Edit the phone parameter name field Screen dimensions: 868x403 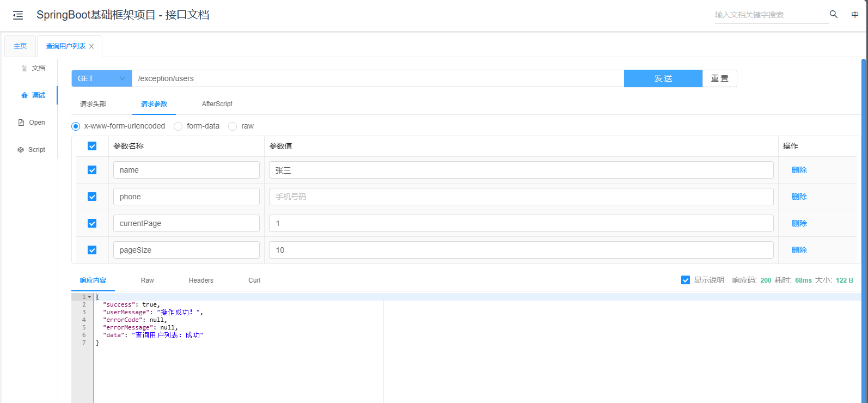(x=186, y=197)
